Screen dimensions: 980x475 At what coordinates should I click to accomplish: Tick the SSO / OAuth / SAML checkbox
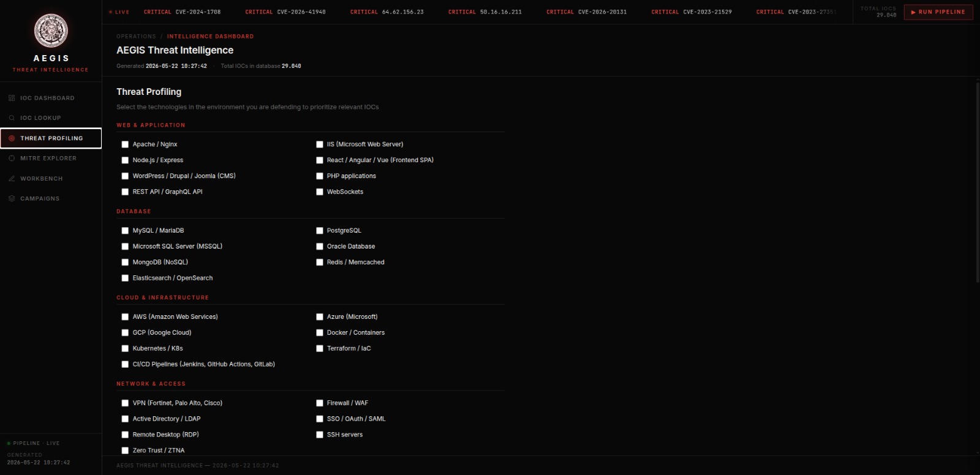click(319, 419)
